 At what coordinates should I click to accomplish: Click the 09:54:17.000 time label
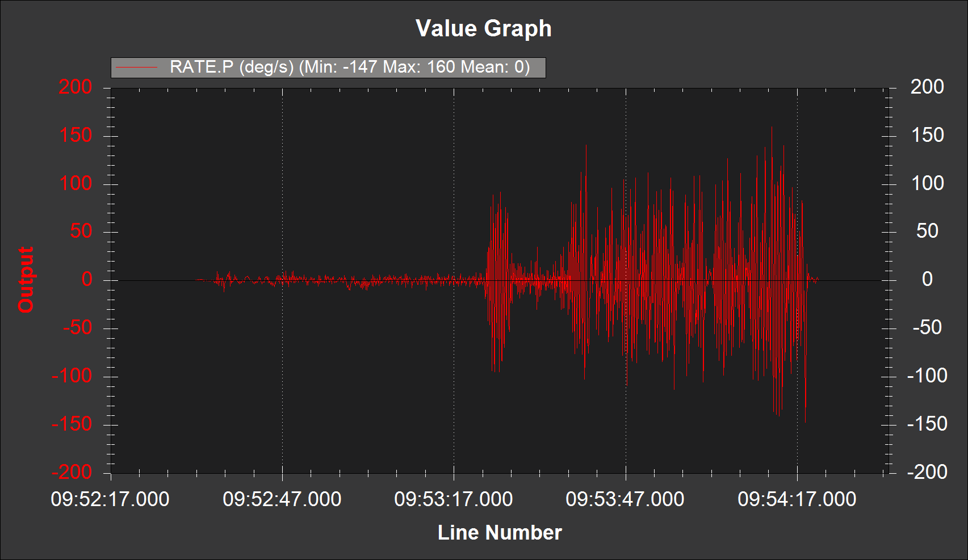coord(797,499)
